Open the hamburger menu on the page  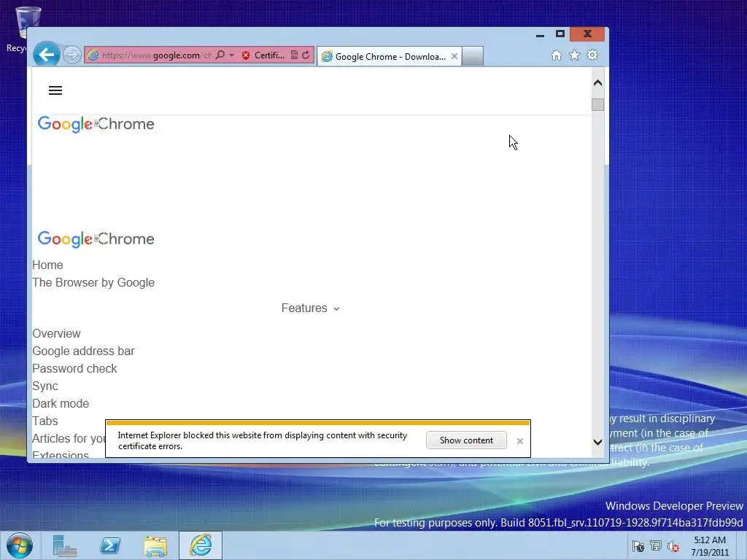(x=55, y=90)
